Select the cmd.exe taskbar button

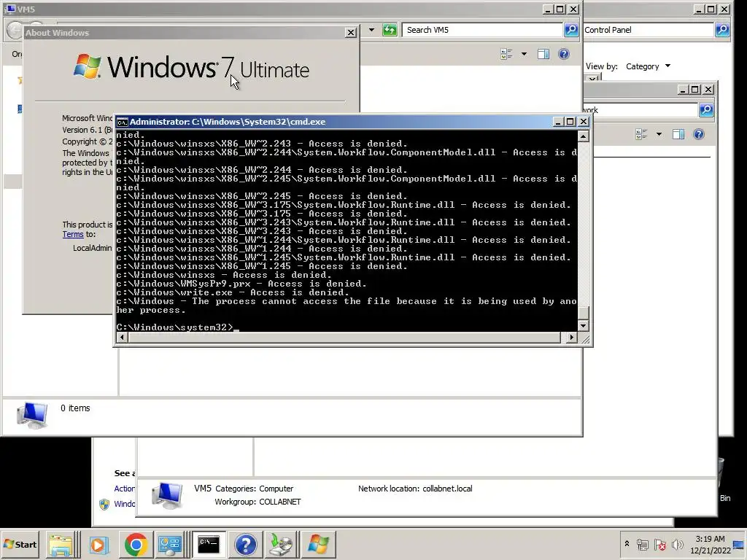(209, 544)
